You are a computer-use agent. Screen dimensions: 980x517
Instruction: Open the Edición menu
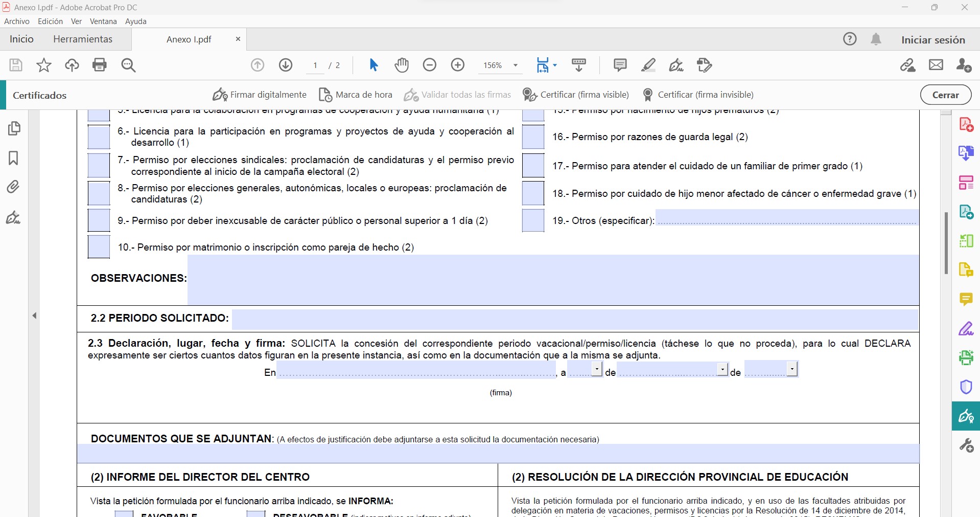(x=50, y=21)
